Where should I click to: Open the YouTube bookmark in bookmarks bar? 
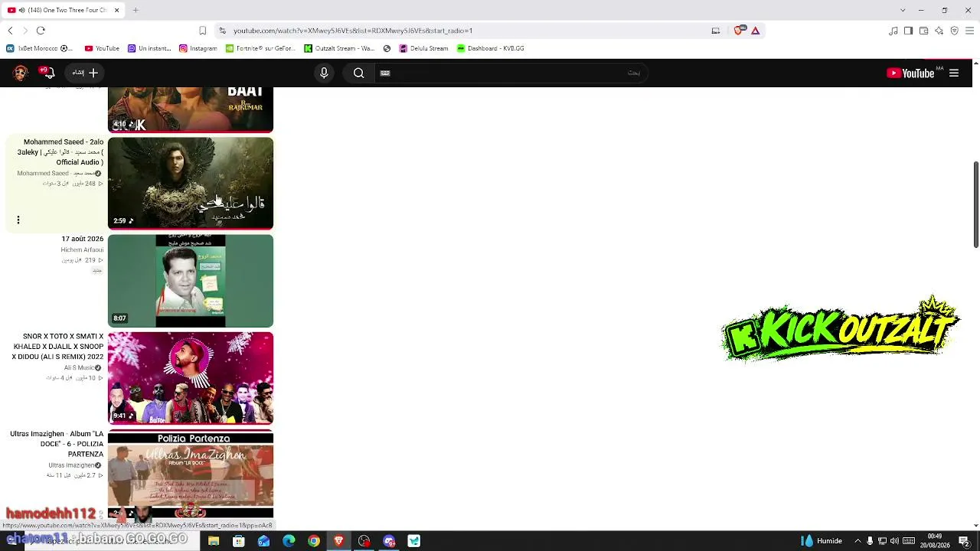102,48
